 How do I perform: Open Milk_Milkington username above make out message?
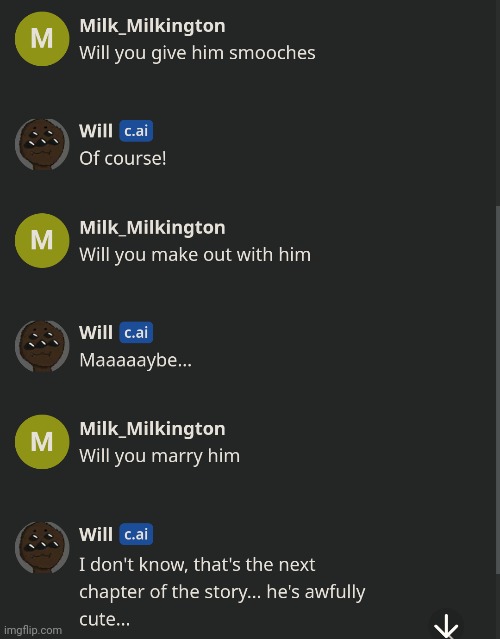click(x=152, y=227)
